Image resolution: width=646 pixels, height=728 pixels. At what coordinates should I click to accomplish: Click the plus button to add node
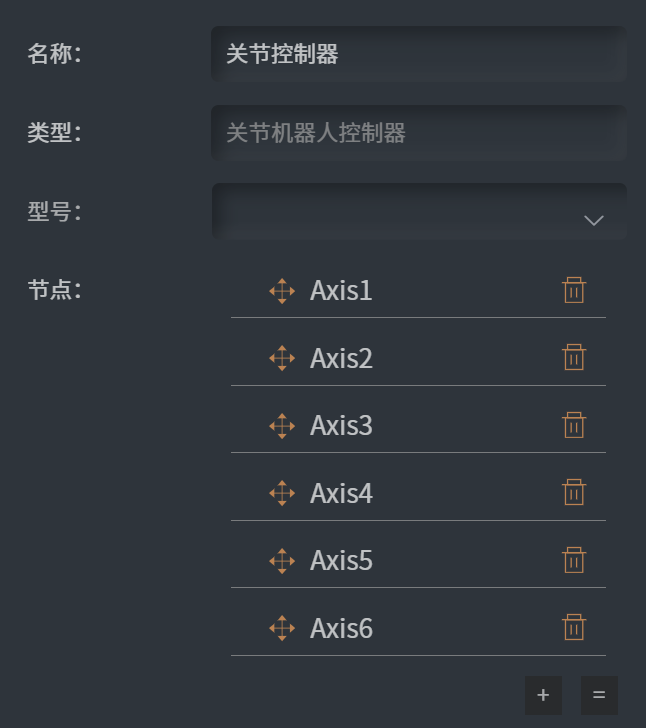tap(543, 695)
